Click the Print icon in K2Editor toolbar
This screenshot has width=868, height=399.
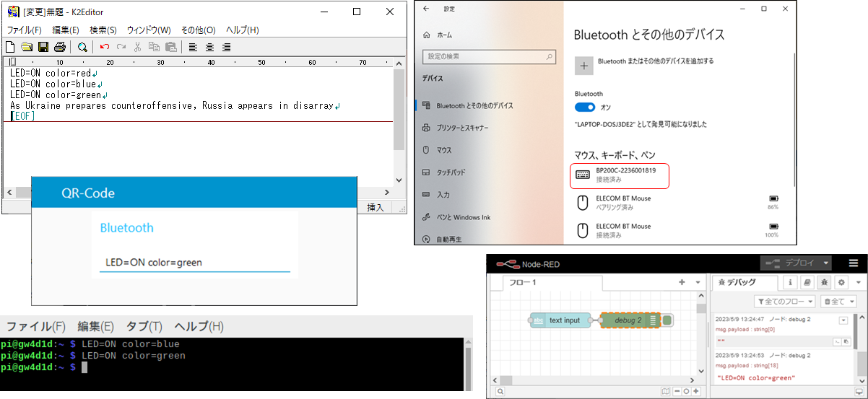coord(60,47)
